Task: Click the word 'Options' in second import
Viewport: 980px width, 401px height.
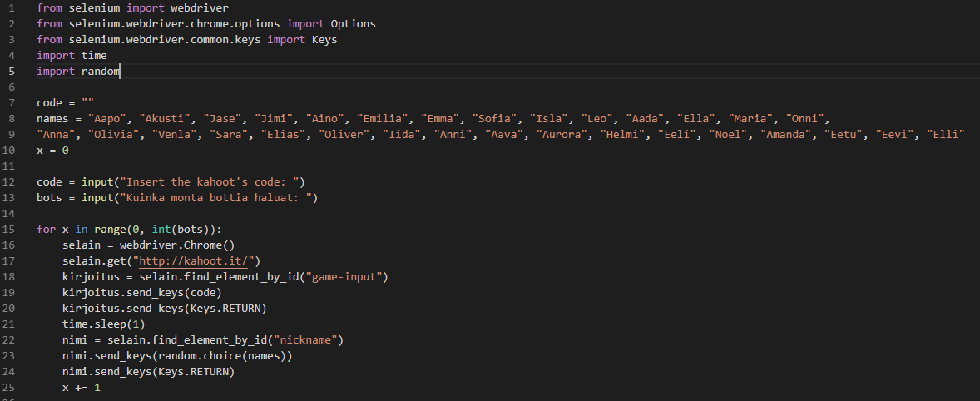Action: [353, 23]
